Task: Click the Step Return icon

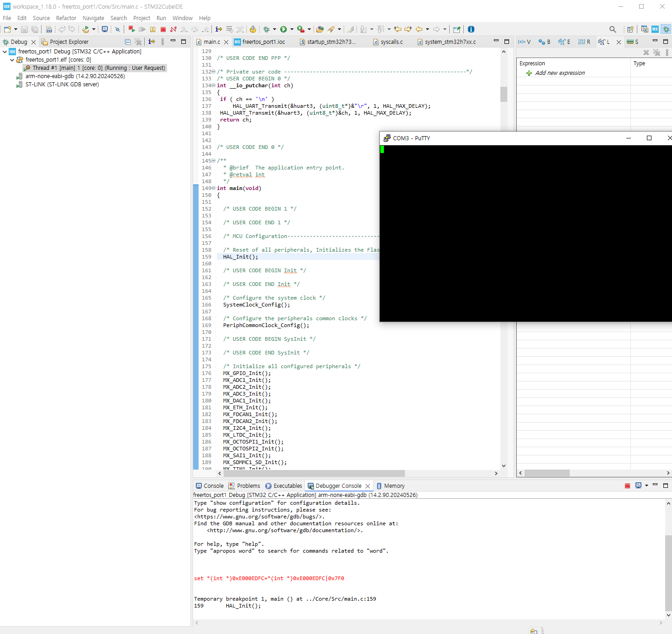Action: [205, 29]
